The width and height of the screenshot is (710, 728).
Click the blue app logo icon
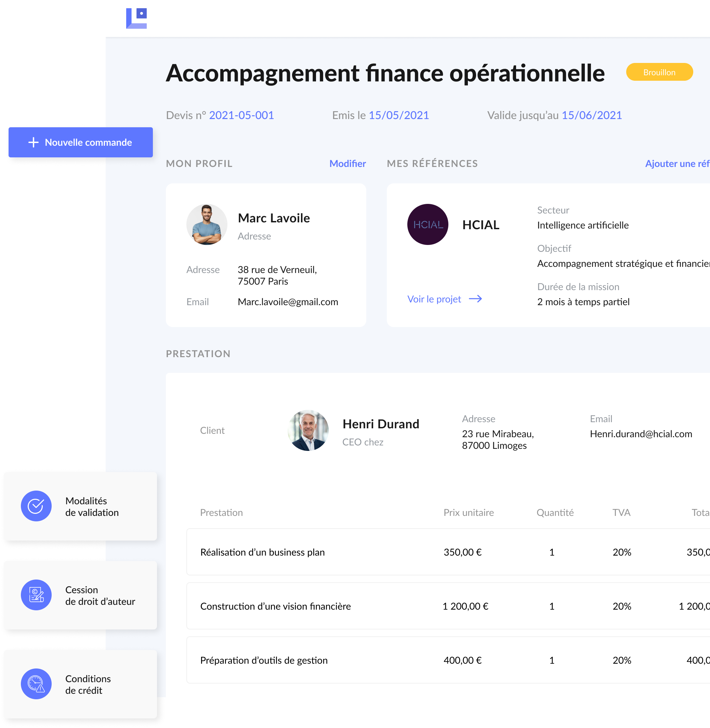[x=136, y=18]
